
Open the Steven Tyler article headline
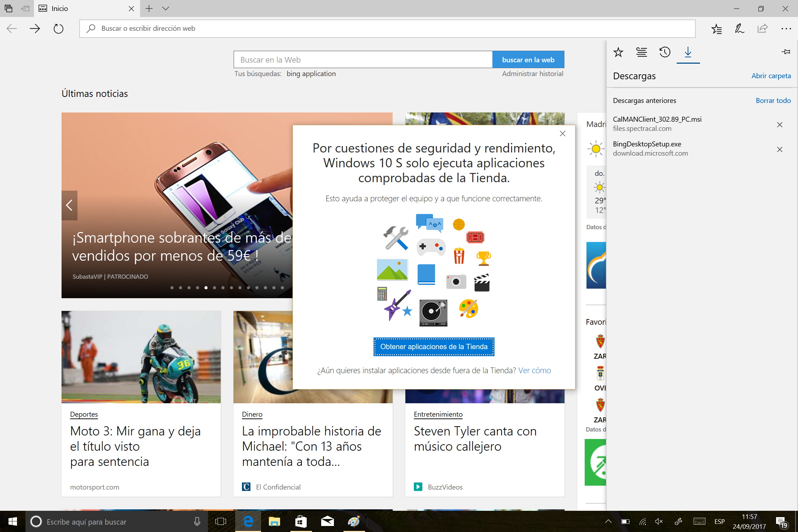pos(475,439)
